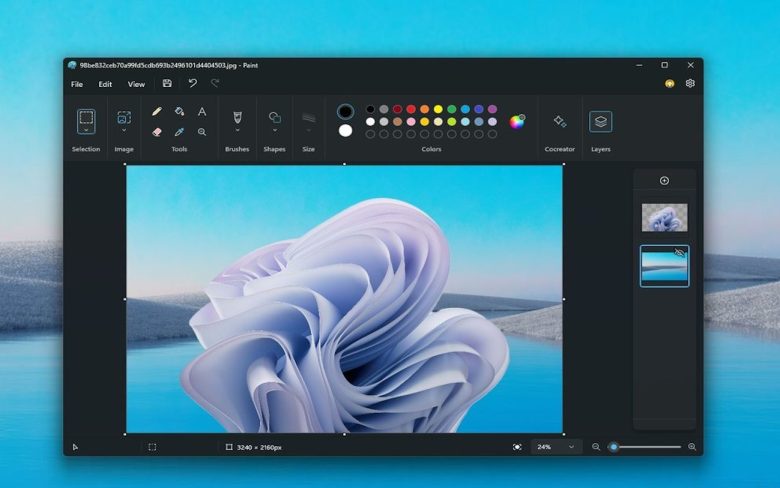Undo the last action

(192, 84)
